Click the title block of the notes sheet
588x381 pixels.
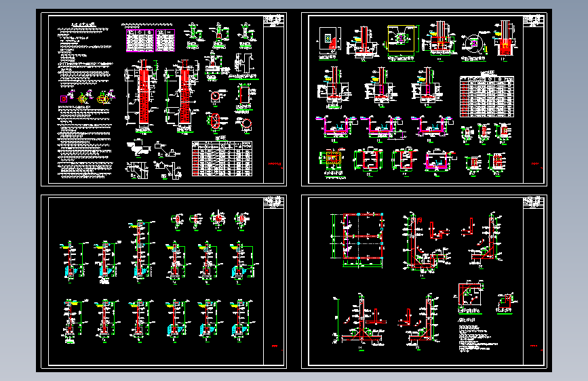274,21
